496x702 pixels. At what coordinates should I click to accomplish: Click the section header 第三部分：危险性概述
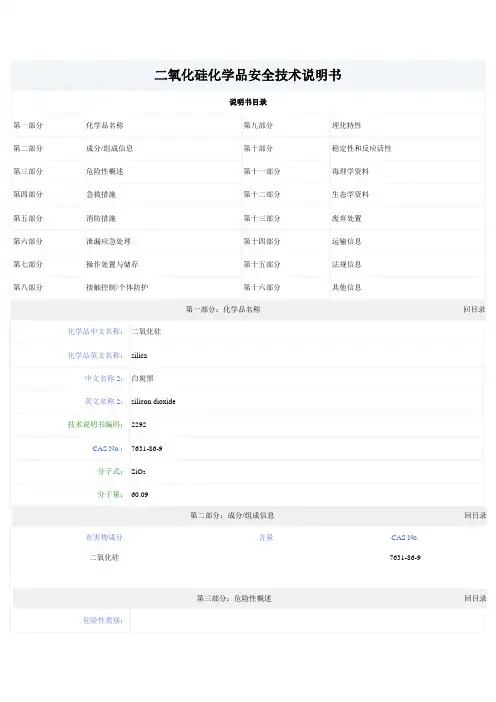coord(234,598)
